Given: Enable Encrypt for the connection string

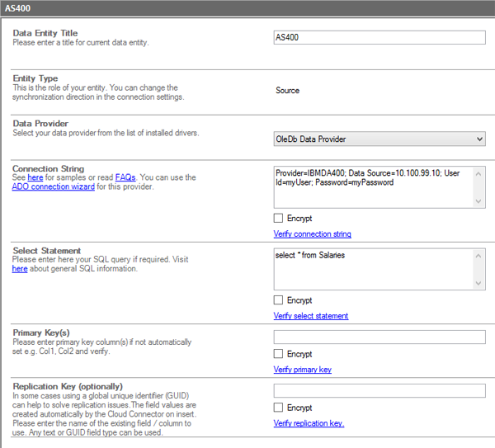Looking at the screenshot, I should 278,219.
